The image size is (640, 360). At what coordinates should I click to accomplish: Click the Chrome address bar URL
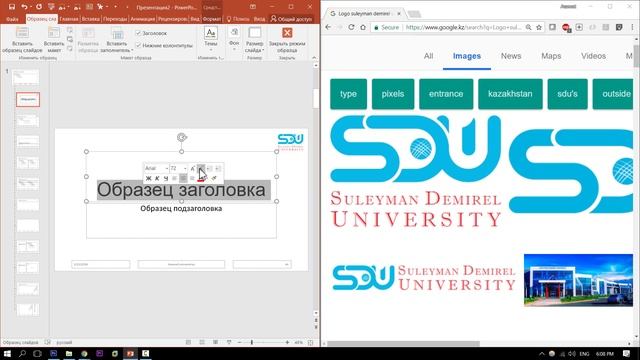[x=463, y=27]
